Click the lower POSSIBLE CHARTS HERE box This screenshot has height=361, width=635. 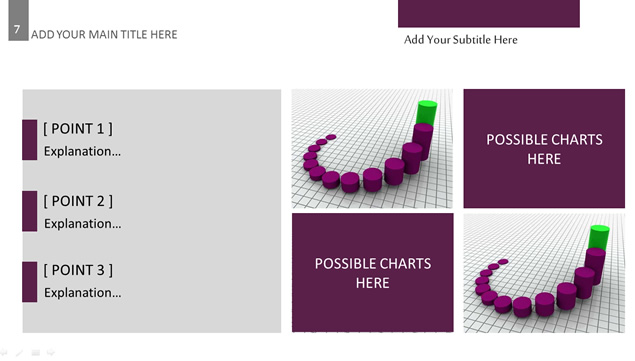(x=373, y=273)
